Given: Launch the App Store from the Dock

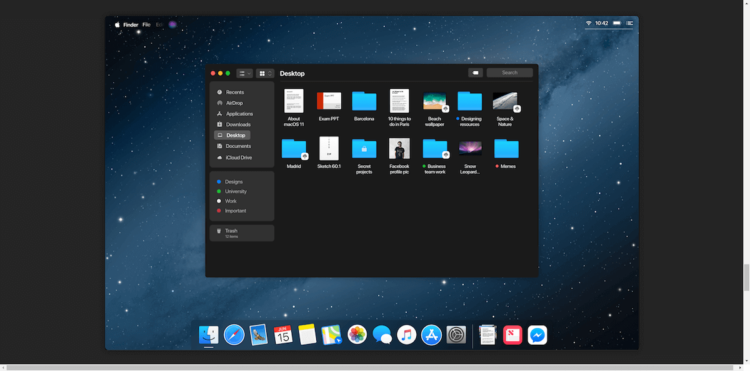Looking at the screenshot, I should pyautogui.click(x=431, y=335).
